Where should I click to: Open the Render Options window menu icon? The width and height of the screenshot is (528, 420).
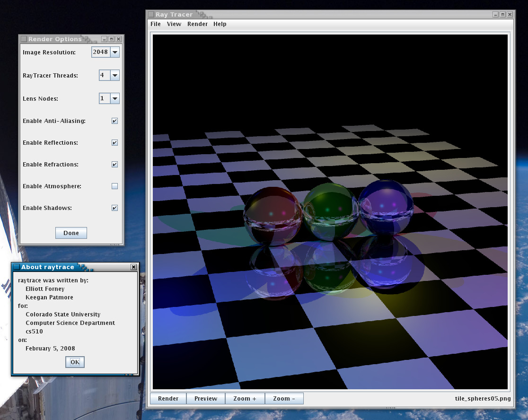point(24,39)
